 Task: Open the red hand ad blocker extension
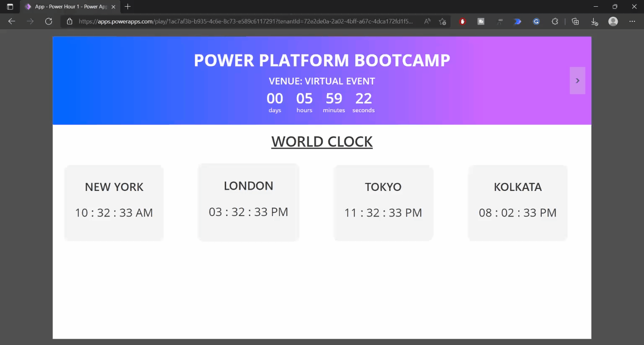pos(462,21)
